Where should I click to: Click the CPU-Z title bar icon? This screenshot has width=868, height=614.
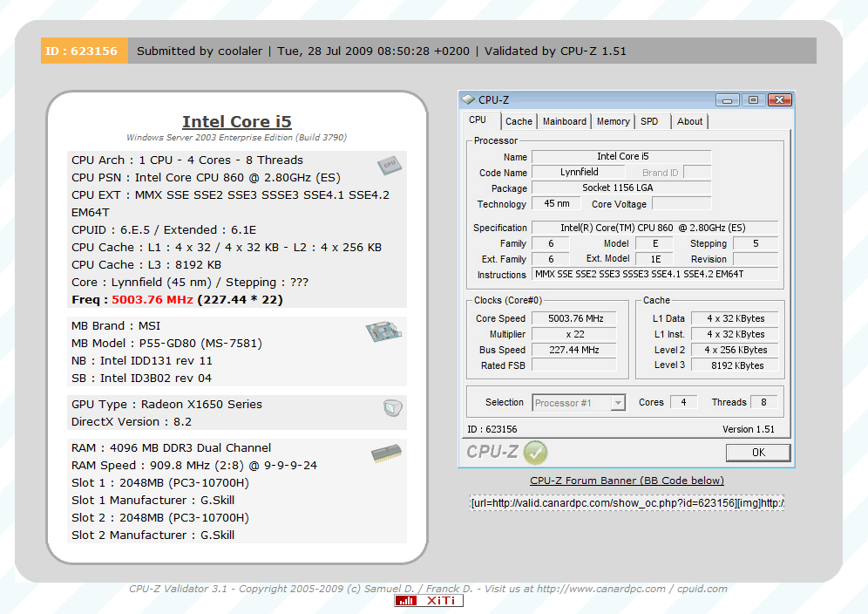(468, 99)
